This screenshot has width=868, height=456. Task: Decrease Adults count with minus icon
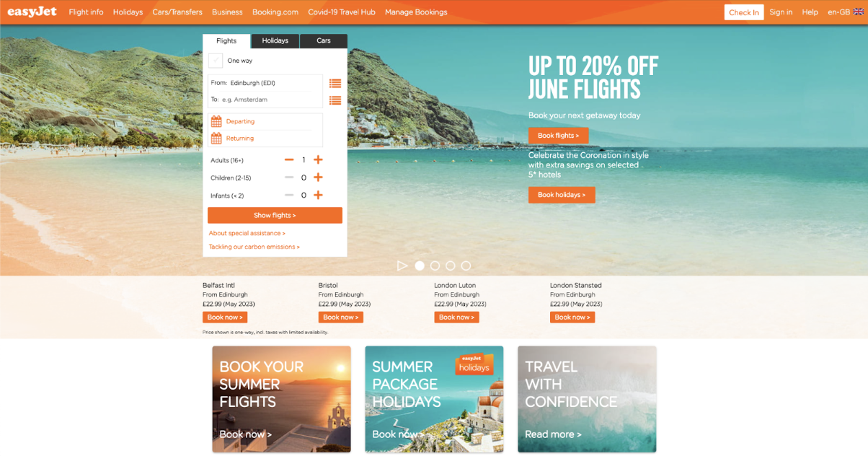[x=289, y=159]
